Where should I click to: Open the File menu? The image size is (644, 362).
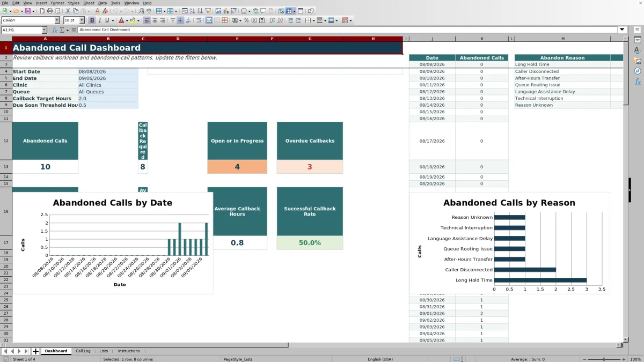[5, 3]
